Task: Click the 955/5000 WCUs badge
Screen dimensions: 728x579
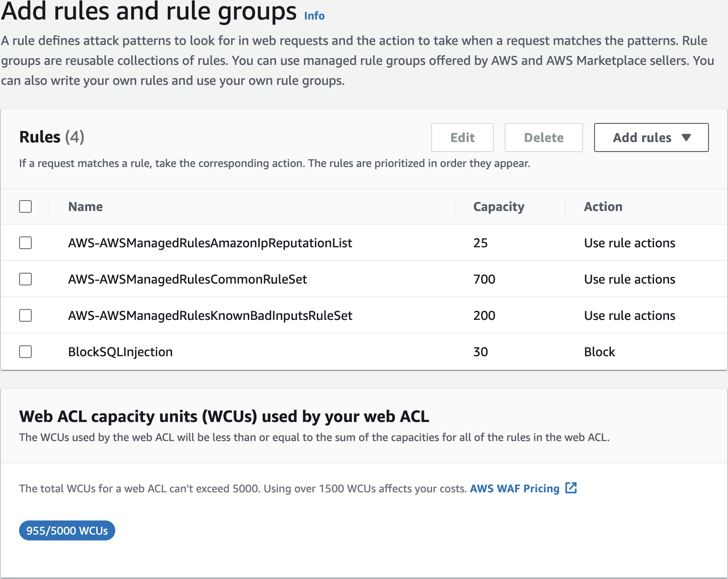Action: pos(67,530)
